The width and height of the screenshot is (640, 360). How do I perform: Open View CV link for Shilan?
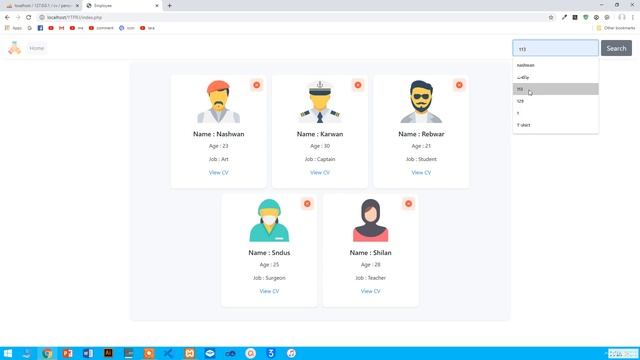point(370,291)
